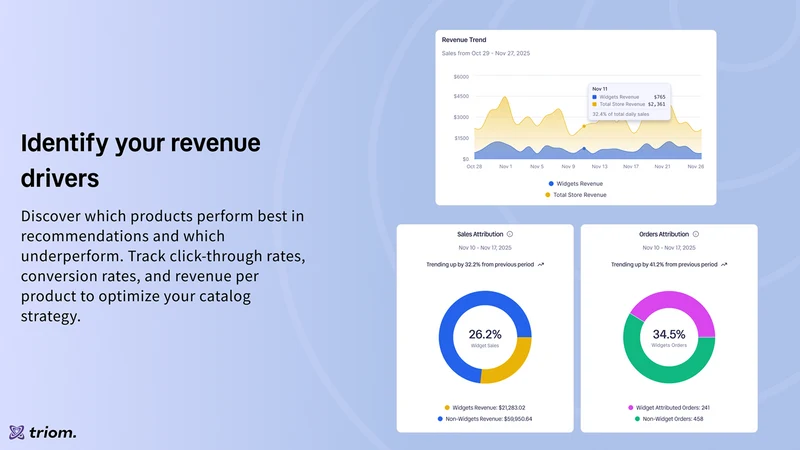Click the green Non-Widget Orders legend dot

click(637, 419)
